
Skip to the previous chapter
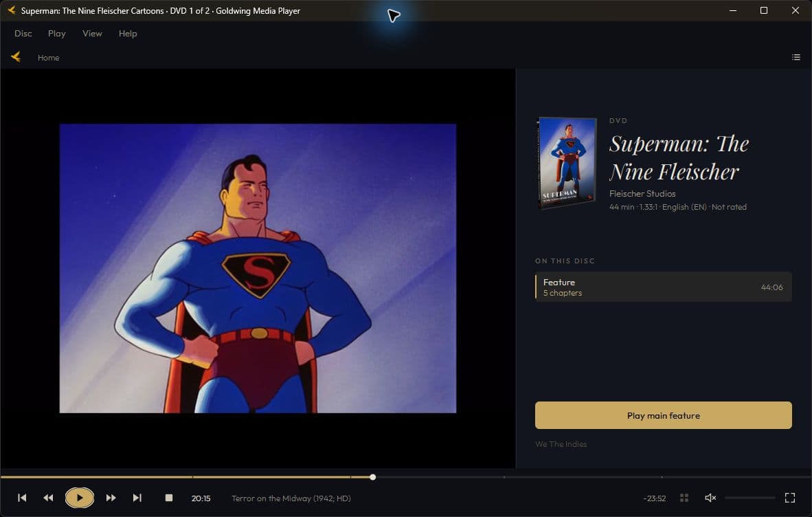pos(22,498)
